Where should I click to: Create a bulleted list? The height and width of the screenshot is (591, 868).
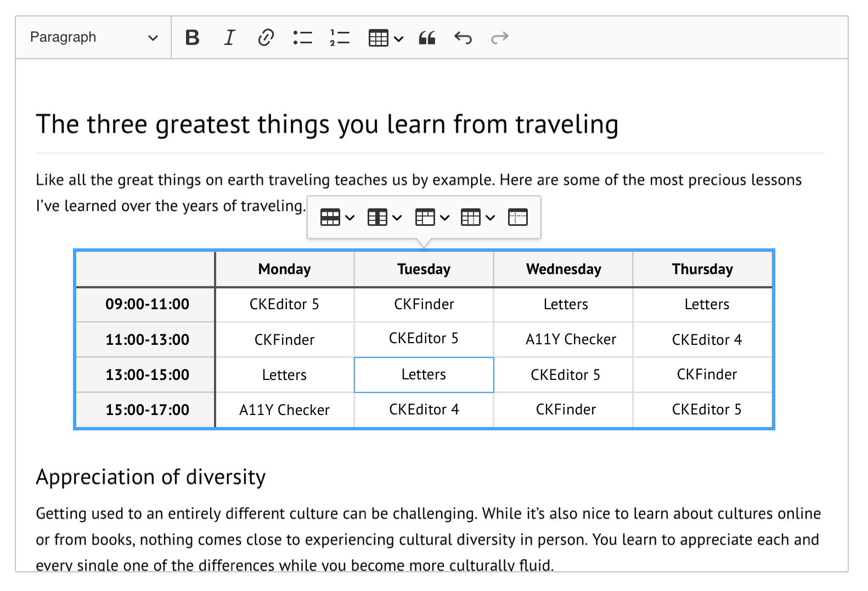point(302,37)
